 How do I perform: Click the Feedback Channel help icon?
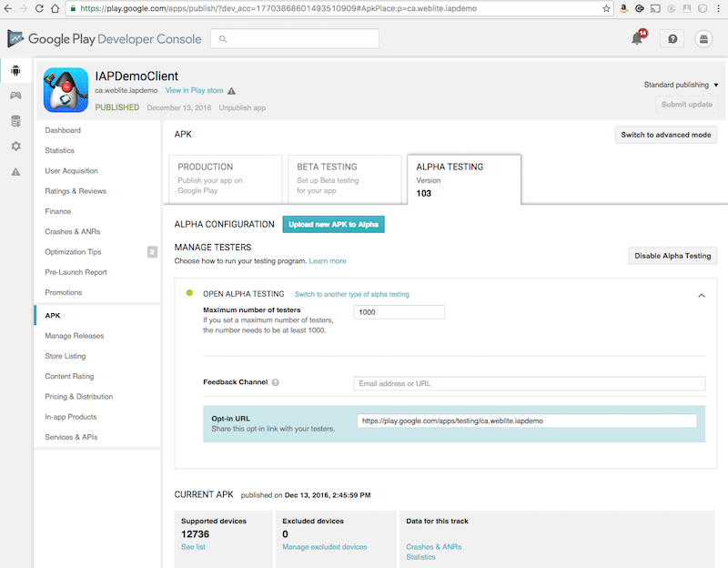(x=275, y=382)
